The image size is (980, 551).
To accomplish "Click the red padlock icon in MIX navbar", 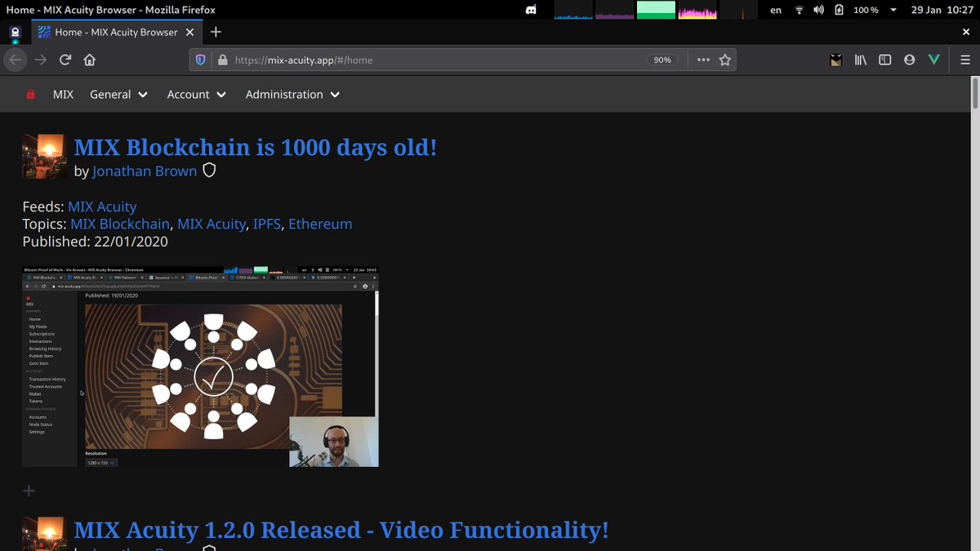I will click(31, 95).
